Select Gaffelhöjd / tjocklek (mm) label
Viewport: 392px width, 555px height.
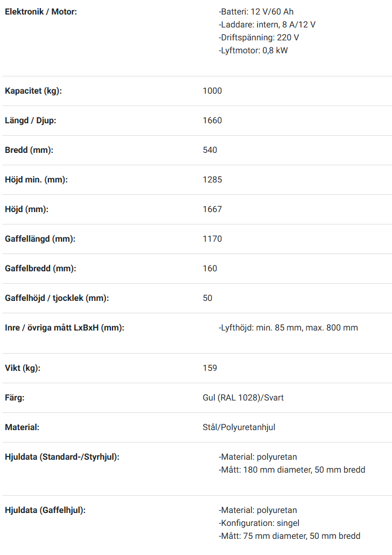coord(57,298)
